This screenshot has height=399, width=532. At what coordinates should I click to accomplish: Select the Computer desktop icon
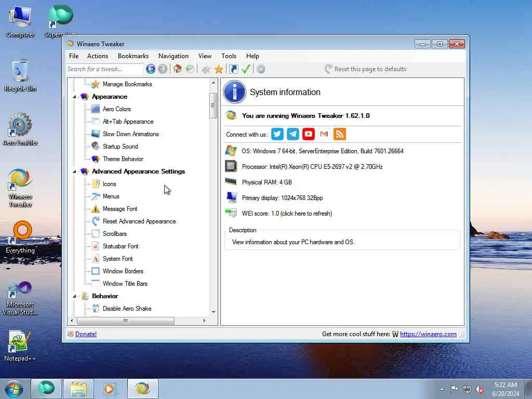click(20, 22)
